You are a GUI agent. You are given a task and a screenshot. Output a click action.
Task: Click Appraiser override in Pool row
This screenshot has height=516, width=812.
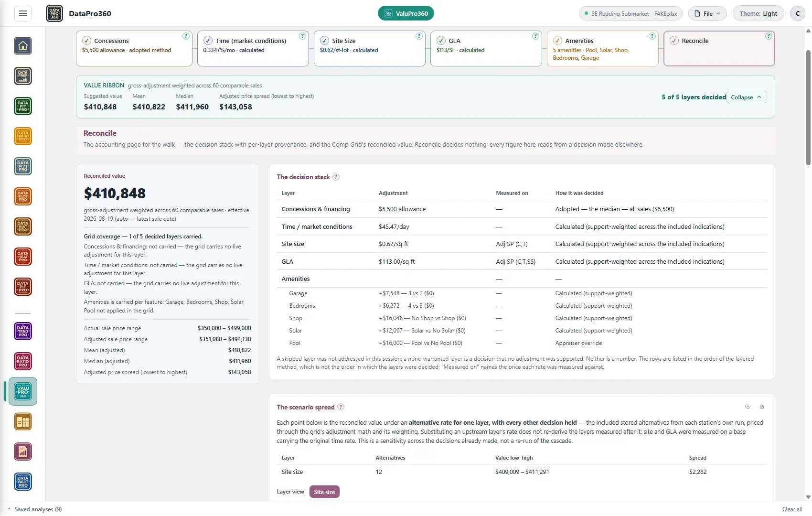[578, 343]
